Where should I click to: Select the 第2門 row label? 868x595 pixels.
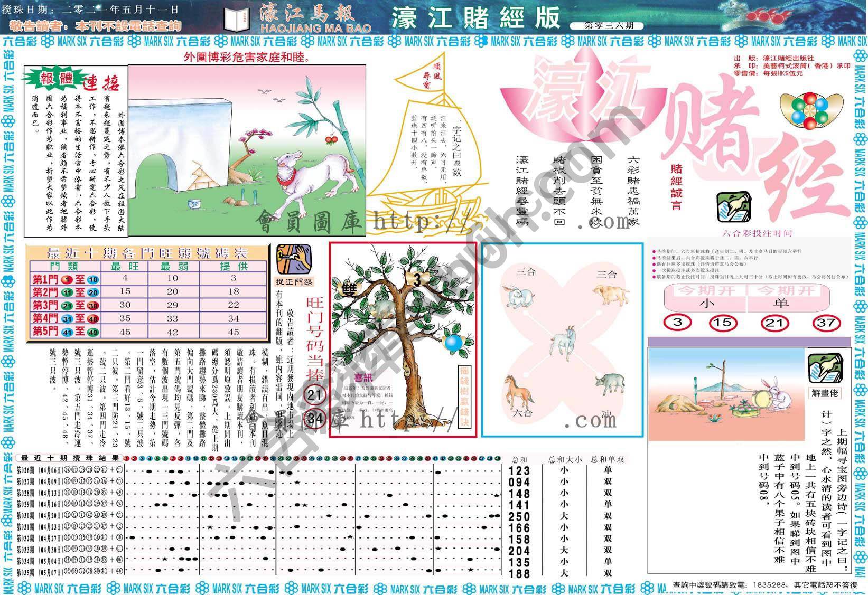click(65, 292)
